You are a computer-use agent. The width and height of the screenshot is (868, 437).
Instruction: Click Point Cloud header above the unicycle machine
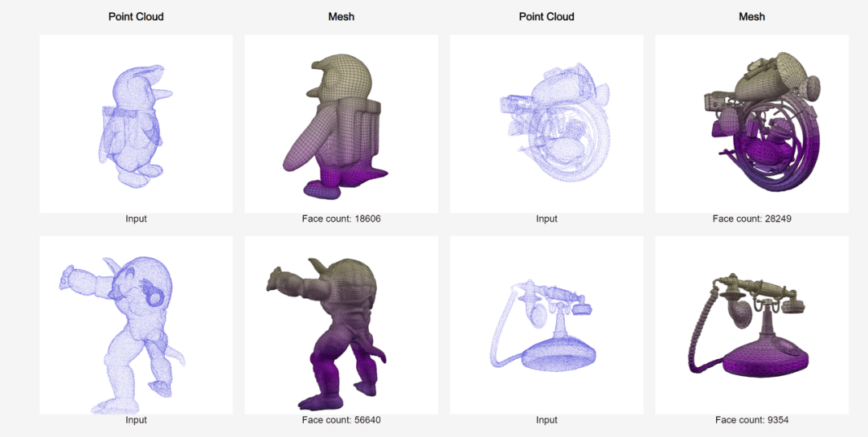pos(547,17)
